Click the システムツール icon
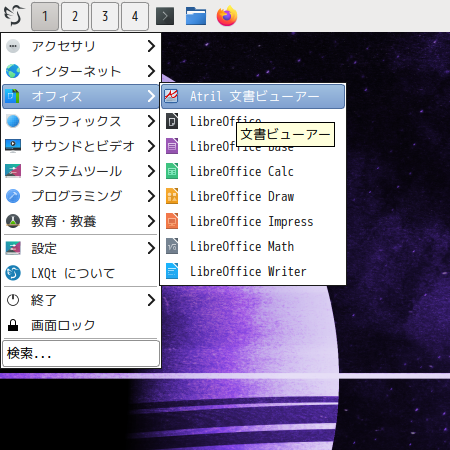The image size is (450, 450). (13, 171)
